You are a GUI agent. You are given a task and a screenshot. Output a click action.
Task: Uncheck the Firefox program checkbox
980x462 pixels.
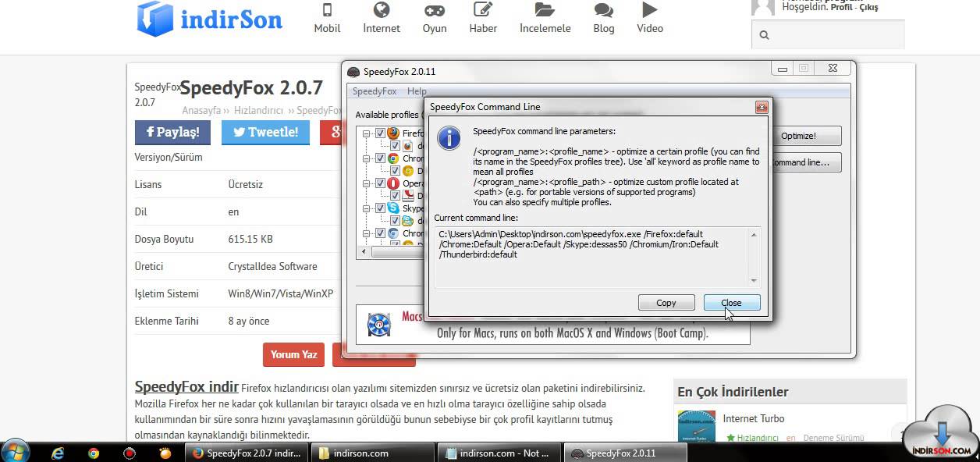pos(380,133)
